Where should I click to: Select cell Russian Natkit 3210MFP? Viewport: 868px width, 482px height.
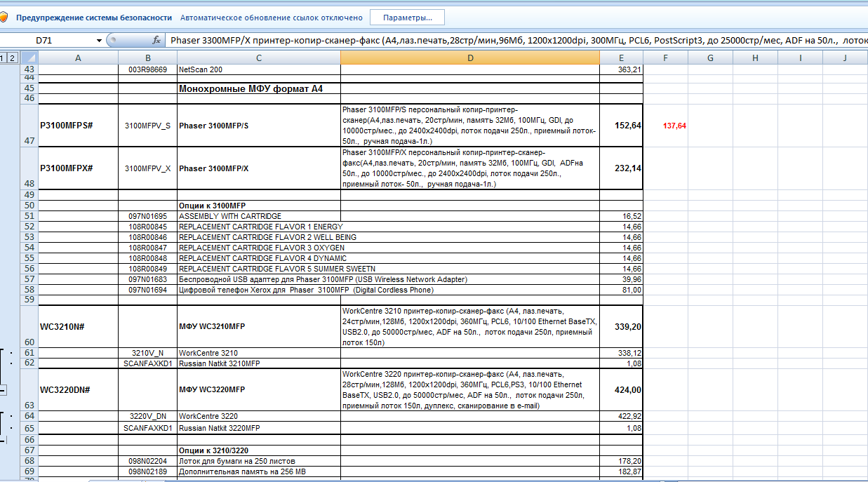[259, 363]
